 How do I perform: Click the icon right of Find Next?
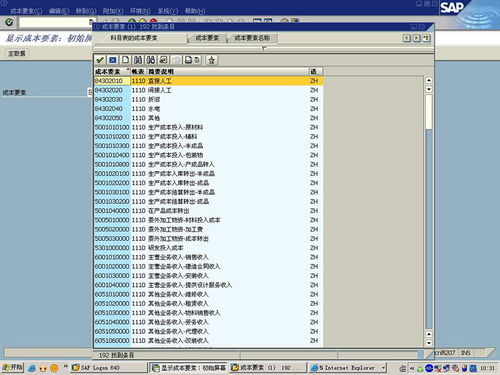[163, 60]
